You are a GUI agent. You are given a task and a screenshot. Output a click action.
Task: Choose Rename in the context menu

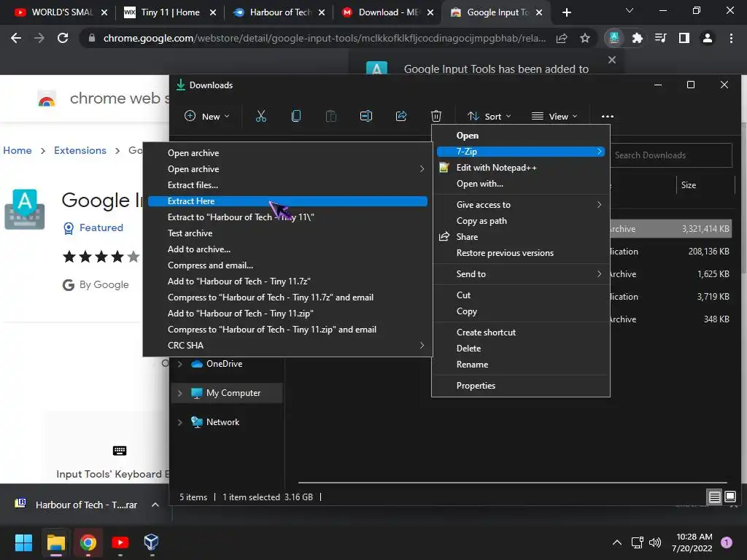520,365
